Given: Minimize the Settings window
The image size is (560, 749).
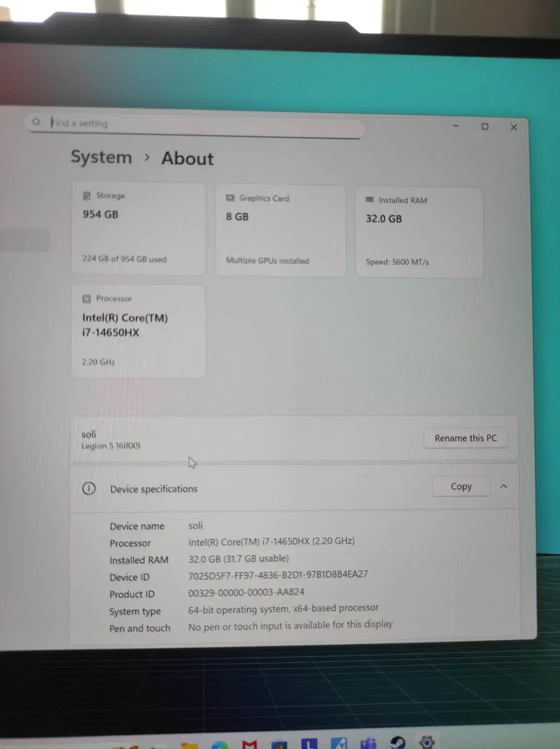Looking at the screenshot, I should tap(456, 126).
